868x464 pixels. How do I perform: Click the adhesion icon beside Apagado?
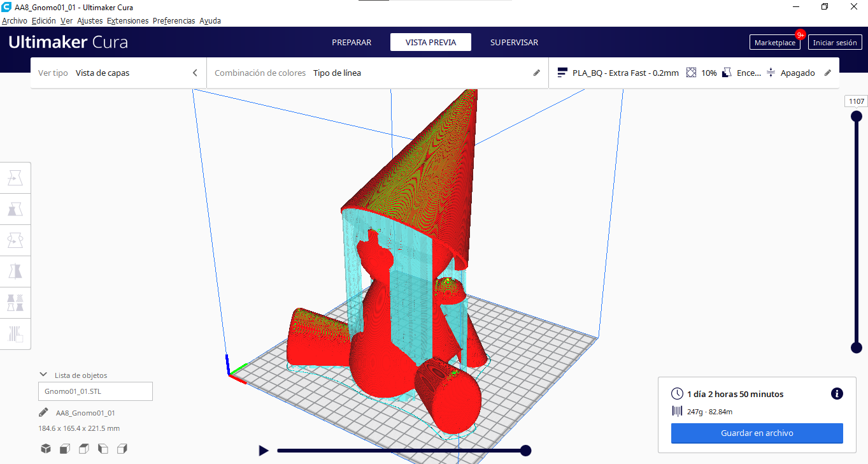click(x=771, y=73)
